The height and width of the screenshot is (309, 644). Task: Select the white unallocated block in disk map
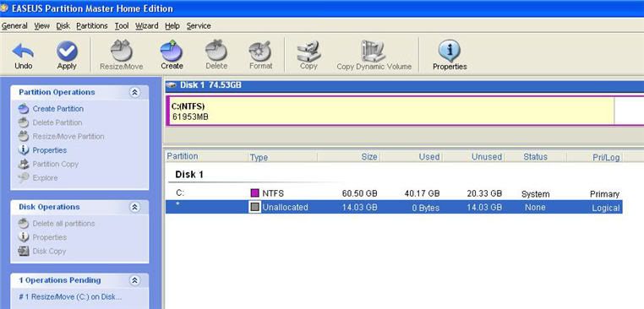click(630, 111)
